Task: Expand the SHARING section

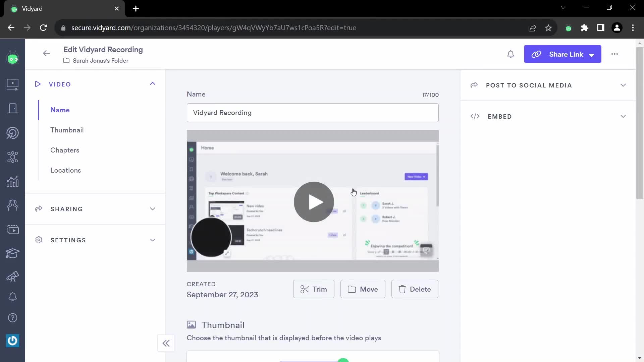Action: coord(153,209)
